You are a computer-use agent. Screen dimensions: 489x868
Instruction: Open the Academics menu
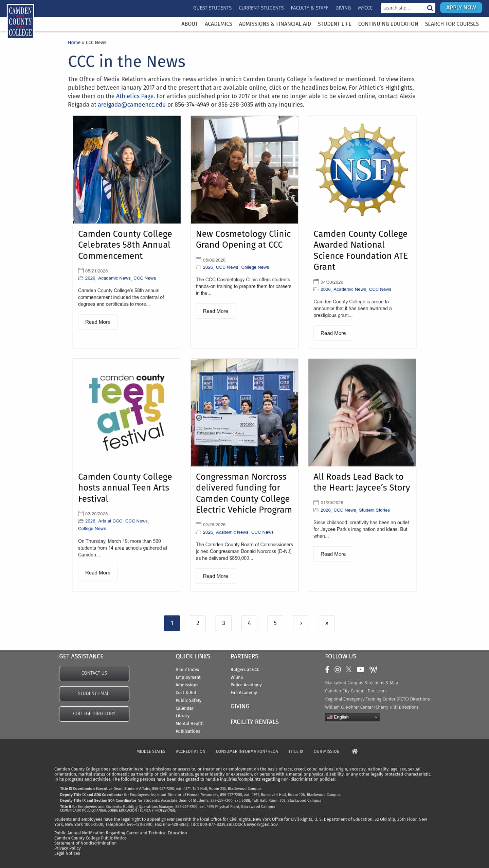click(218, 24)
